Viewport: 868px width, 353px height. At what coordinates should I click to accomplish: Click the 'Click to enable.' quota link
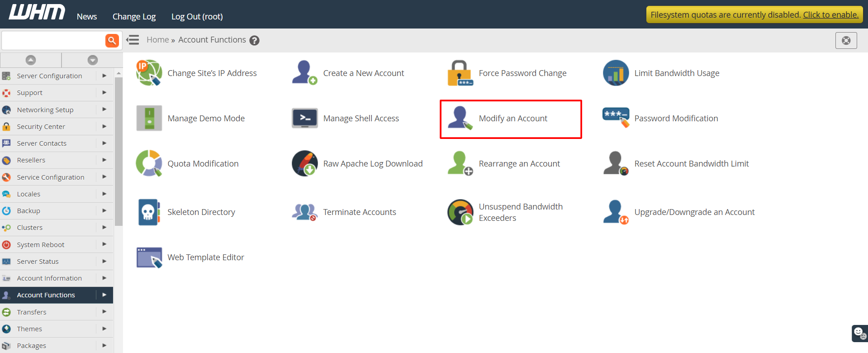point(830,14)
